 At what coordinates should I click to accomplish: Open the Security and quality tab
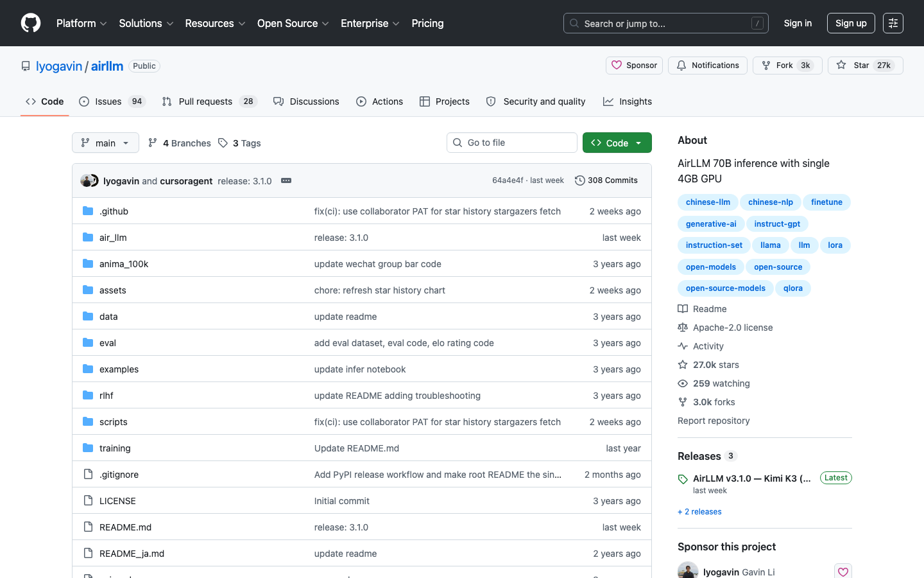[x=536, y=101]
